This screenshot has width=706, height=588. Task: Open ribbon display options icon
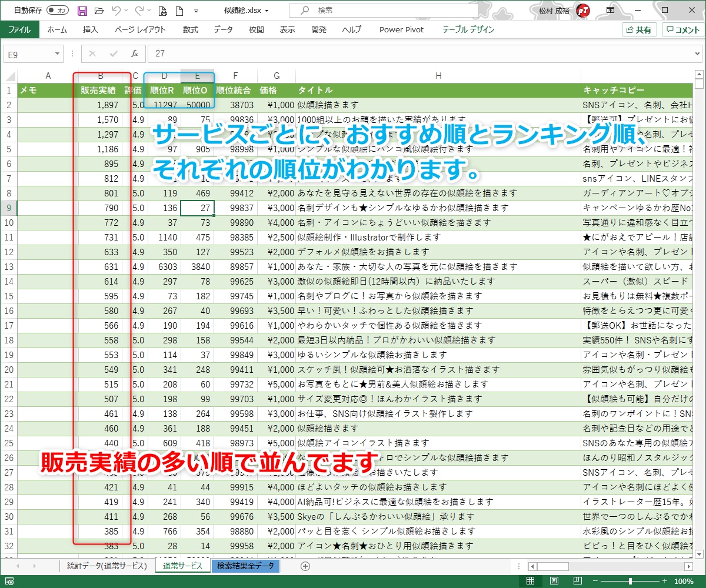click(611, 10)
